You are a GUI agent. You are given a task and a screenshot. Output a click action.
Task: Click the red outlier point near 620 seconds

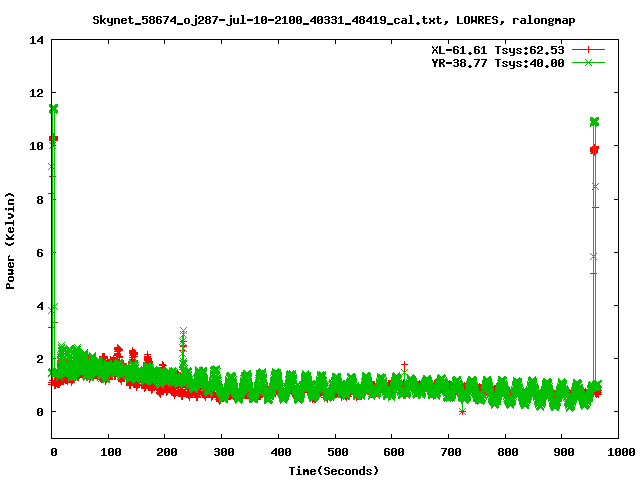pos(404,364)
